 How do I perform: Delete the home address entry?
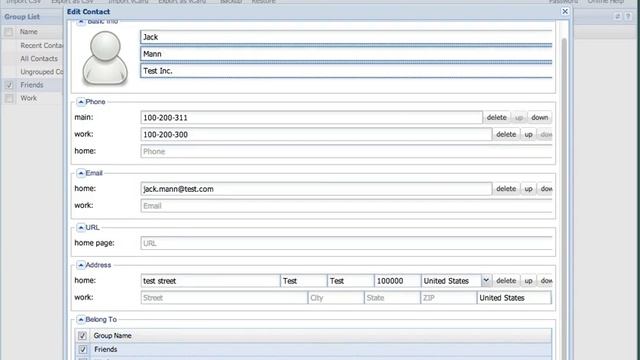(x=506, y=280)
